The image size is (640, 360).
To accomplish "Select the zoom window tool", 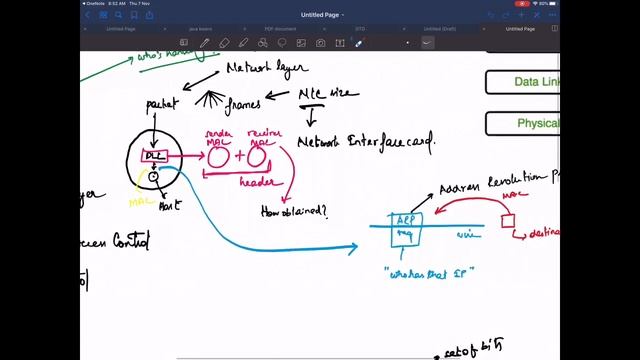I will (x=184, y=42).
